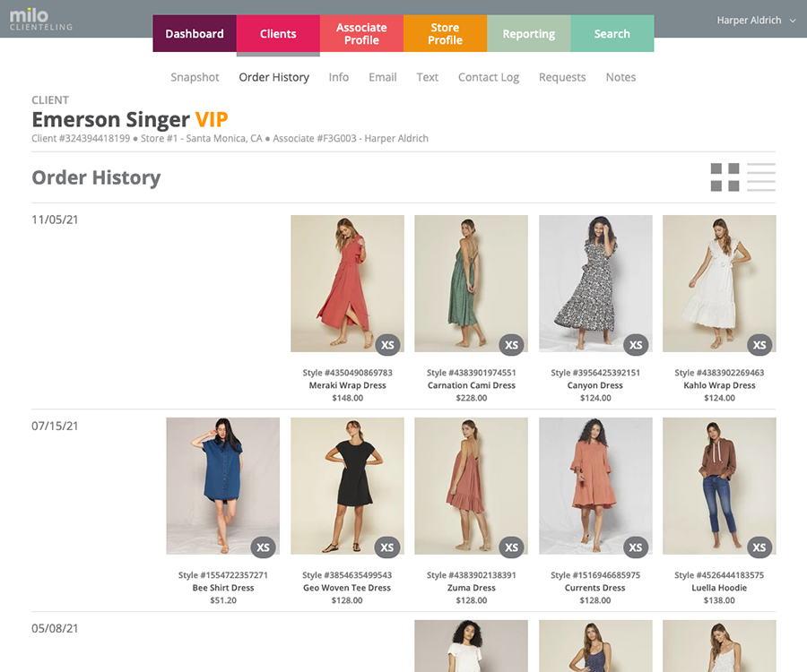Click the Currents Dress name
This screenshot has width=807, height=672.
point(595,588)
